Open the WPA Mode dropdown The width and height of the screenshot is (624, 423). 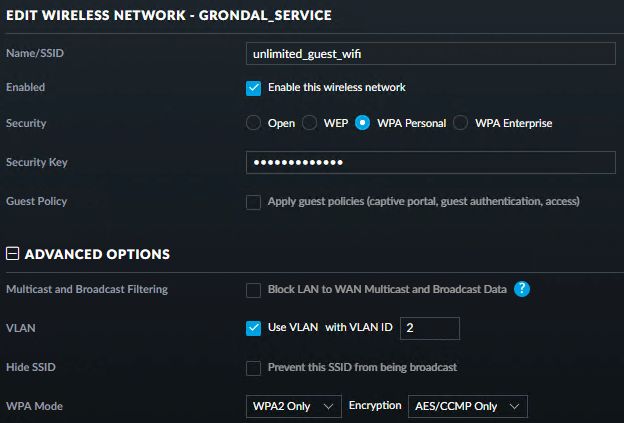[x=292, y=406]
